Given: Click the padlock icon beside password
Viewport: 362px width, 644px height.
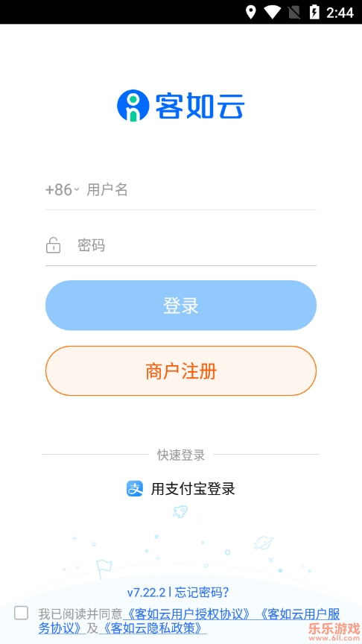Looking at the screenshot, I should 53,245.
